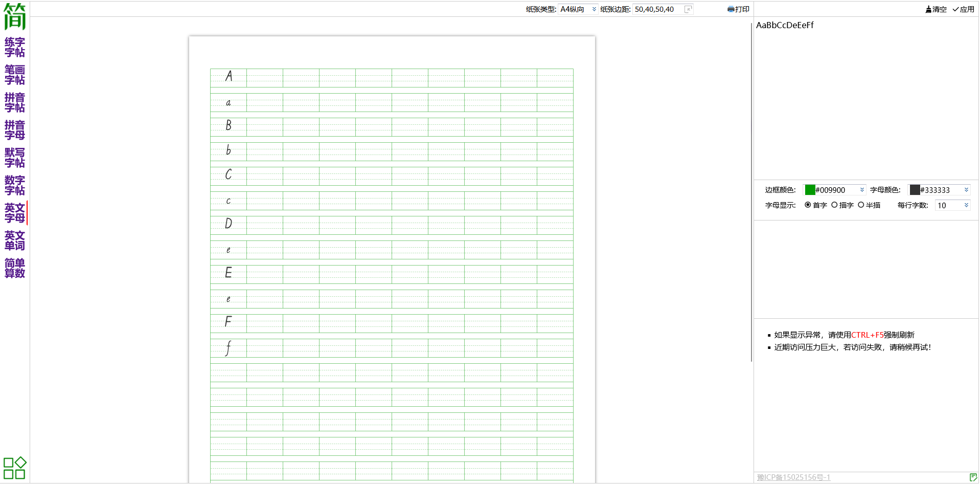The width and height of the screenshot is (980, 484).
Task: Open the 豫ICP备15025156号-1 footer link
Action: [x=793, y=477]
